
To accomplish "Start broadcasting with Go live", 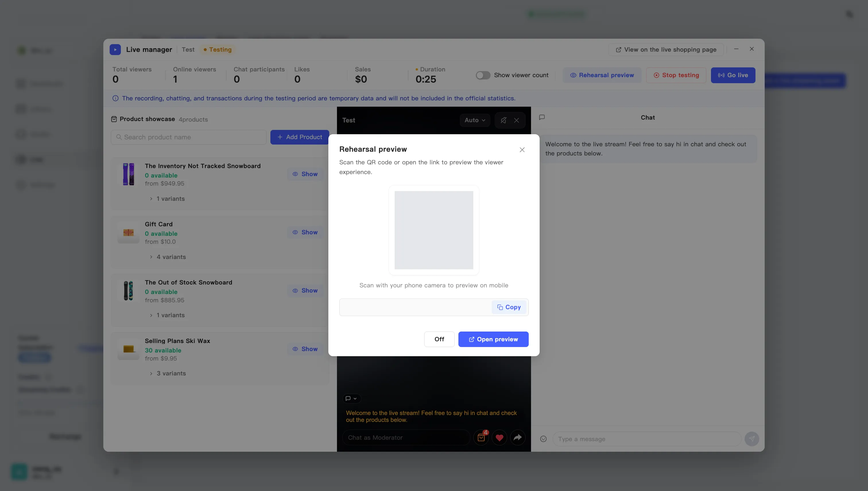I will point(733,75).
